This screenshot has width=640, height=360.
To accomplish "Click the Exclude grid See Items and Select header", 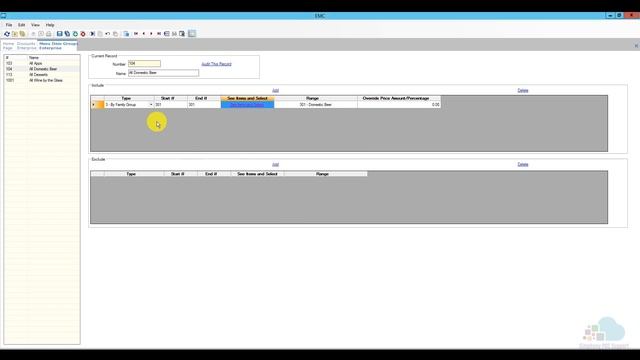I will [x=257, y=174].
